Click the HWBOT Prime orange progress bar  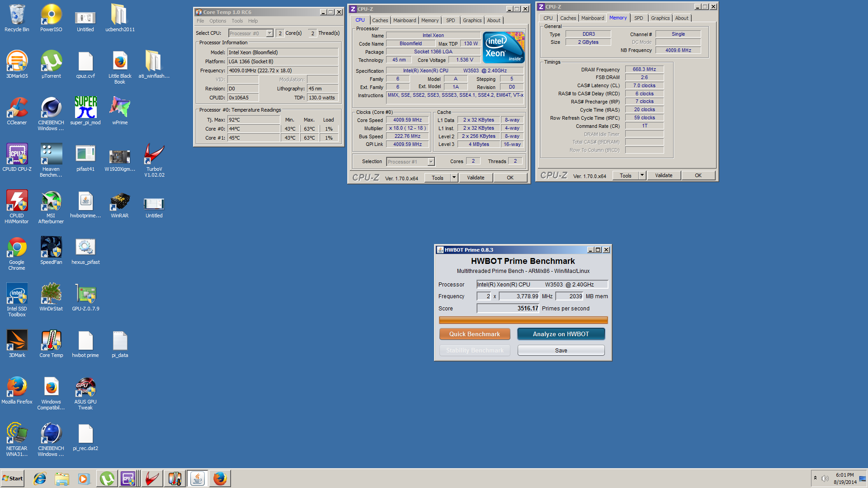pos(524,320)
